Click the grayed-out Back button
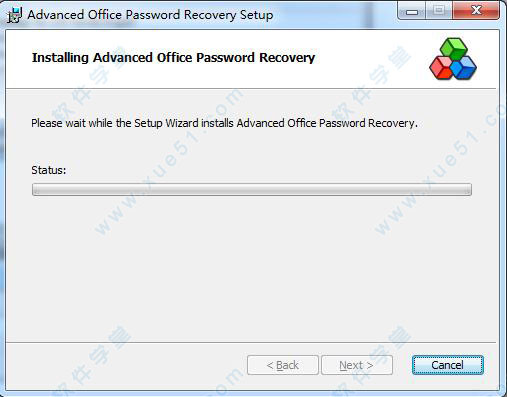The width and height of the screenshot is (507, 397). [283, 365]
